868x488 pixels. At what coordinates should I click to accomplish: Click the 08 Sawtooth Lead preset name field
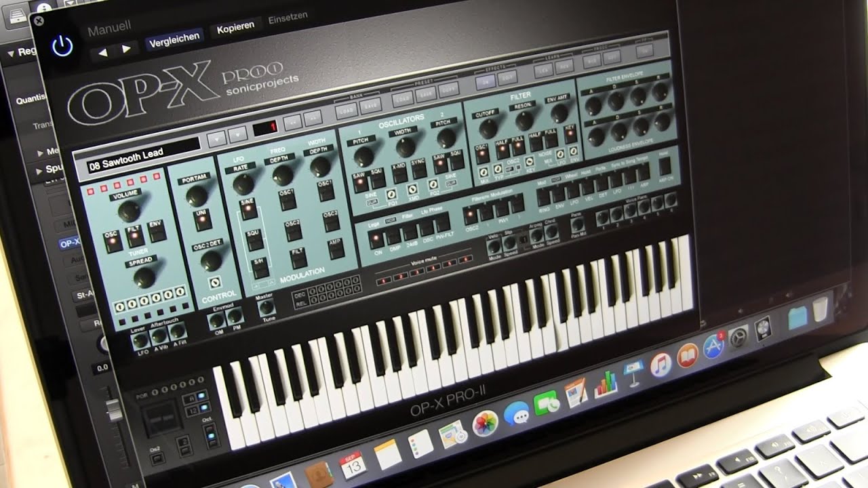click(x=143, y=155)
